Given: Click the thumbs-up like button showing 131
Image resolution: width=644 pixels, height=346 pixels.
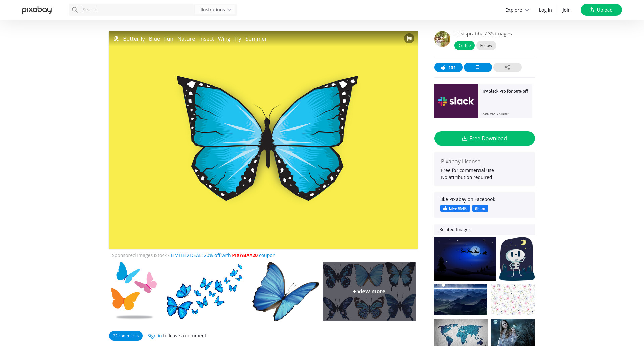Looking at the screenshot, I should (x=448, y=67).
